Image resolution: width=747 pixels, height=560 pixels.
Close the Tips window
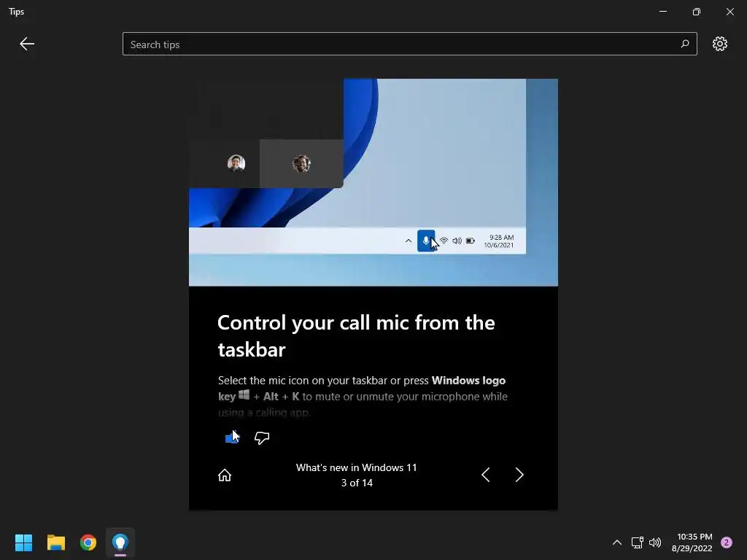click(729, 12)
